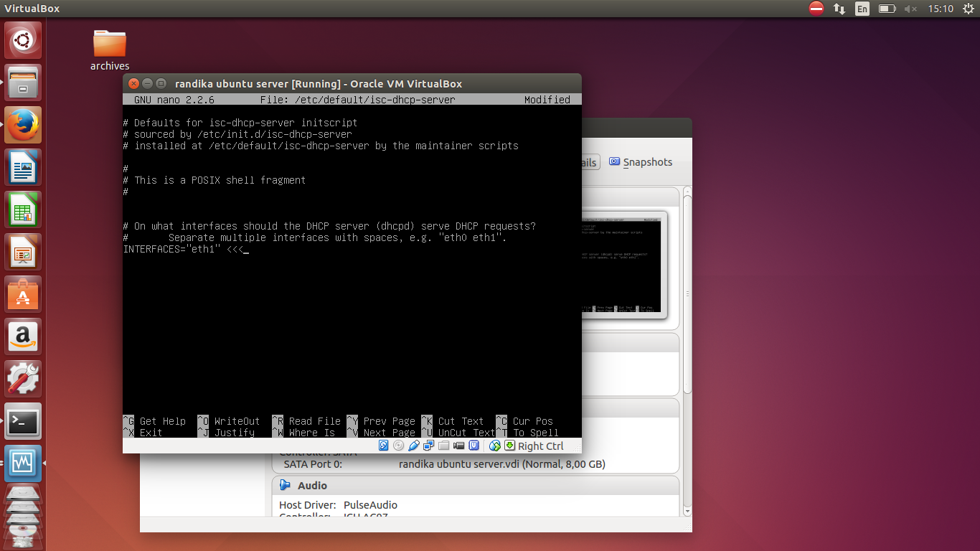980x551 pixels.
Task: Click the muted sound indicator in top panel
Action: (x=911, y=9)
